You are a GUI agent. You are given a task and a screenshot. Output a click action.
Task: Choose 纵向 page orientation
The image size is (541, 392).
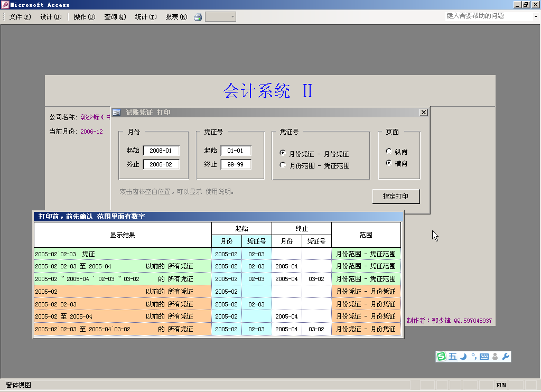[x=389, y=151]
